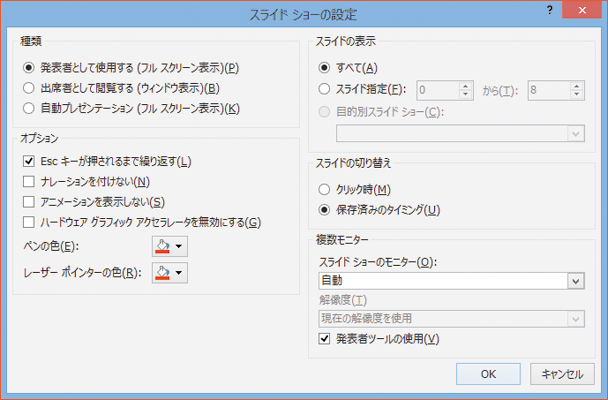Select すべて radio button
Viewport: 608px width, 400px height.
pos(324,68)
